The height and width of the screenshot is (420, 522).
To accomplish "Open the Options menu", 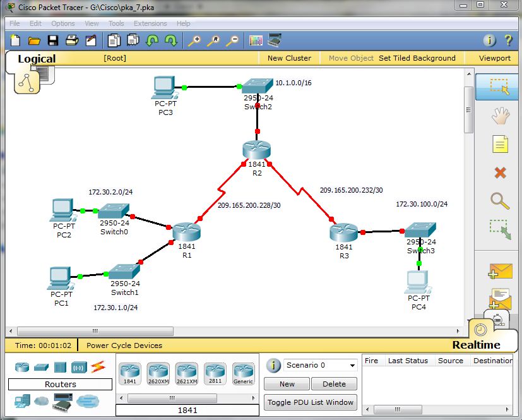I will [x=63, y=23].
